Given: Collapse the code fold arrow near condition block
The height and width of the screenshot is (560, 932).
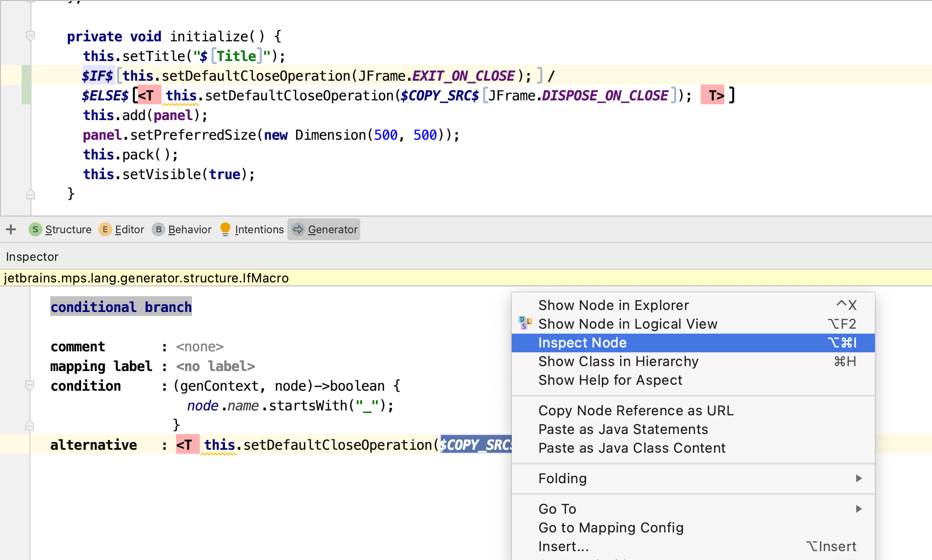Looking at the screenshot, I should (x=31, y=386).
